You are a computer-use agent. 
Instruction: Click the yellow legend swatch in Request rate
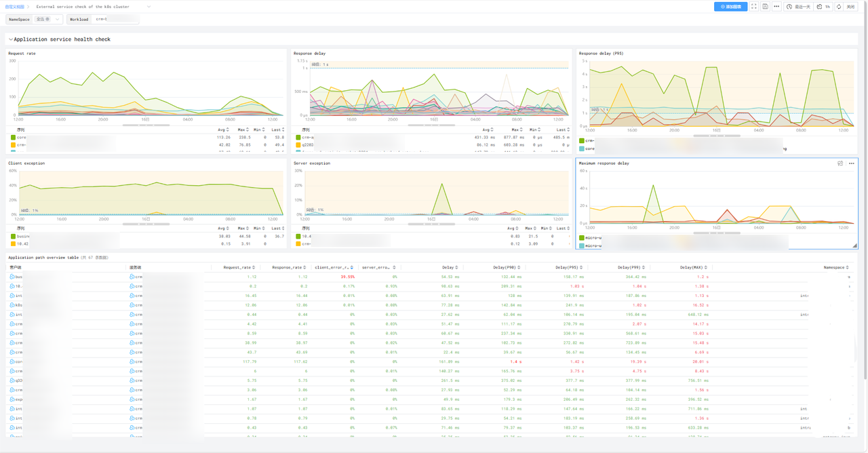[12, 144]
